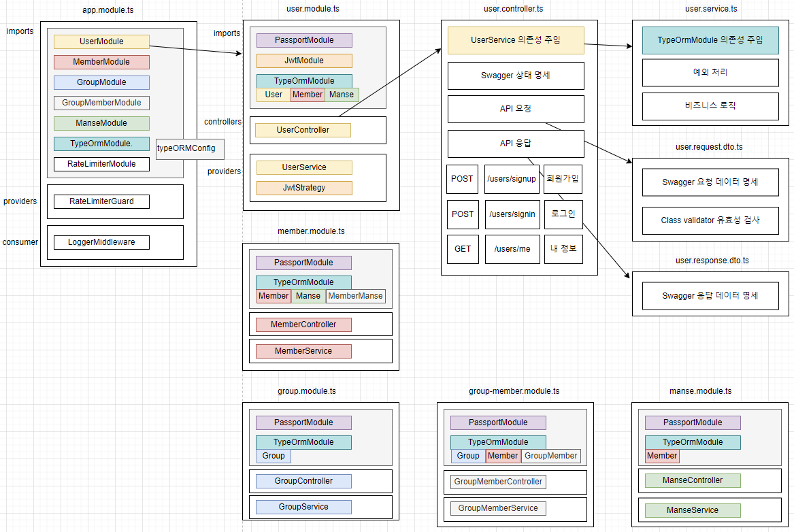Click the User entity box under user.module.ts
Image resolution: width=794 pixels, height=532 pixels.
[x=274, y=95]
